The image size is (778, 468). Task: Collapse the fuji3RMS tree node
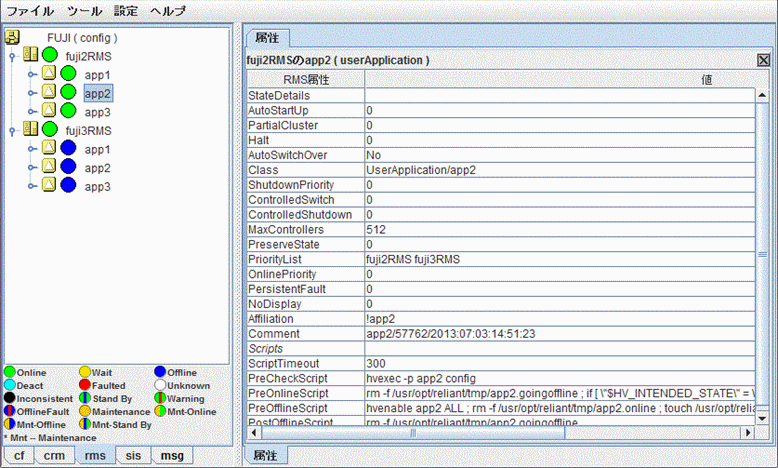click(12, 131)
